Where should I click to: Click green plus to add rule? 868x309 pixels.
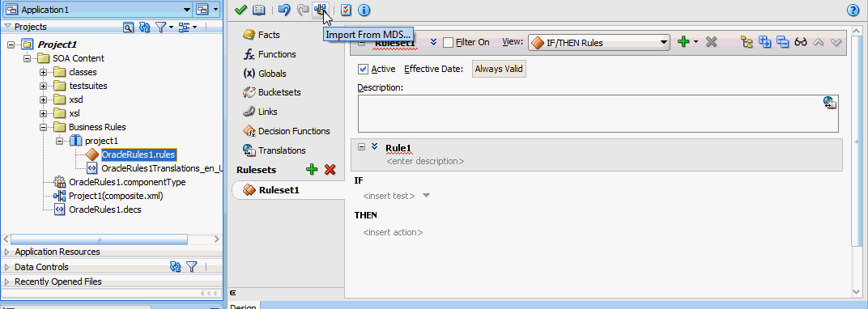[x=683, y=42]
